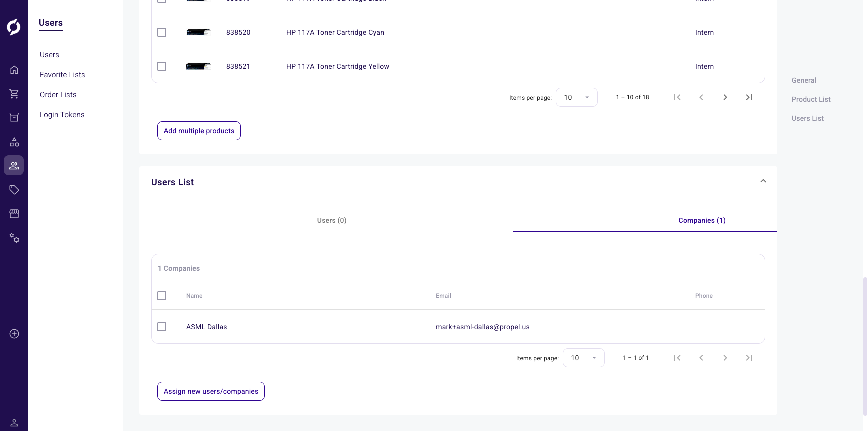Go to next page of product list

(725, 97)
